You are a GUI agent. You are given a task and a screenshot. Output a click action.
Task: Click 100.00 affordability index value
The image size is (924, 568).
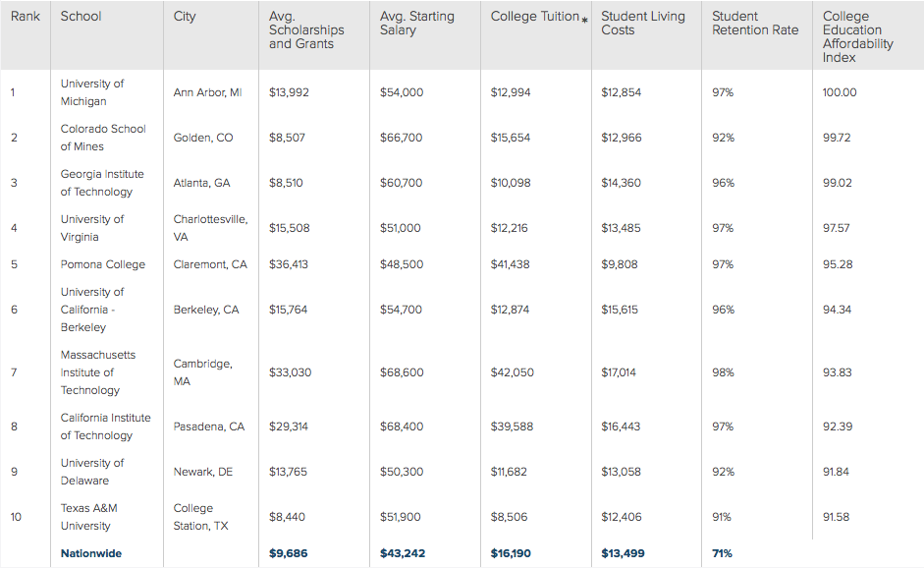(x=840, y=92)
